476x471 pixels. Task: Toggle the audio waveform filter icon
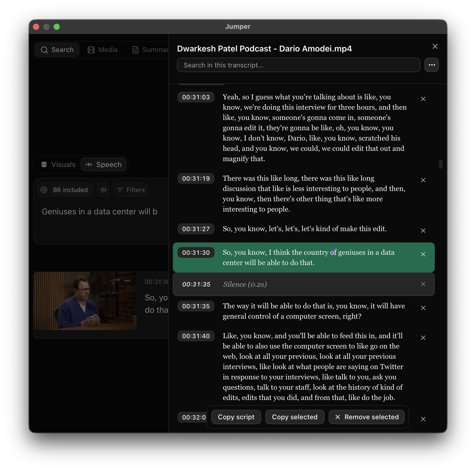click(103, 190)
